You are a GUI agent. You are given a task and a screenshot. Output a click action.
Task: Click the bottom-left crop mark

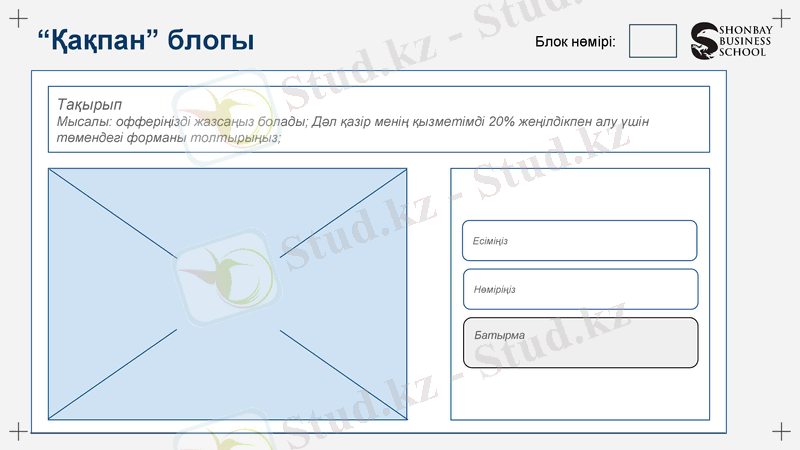(17, 431)
